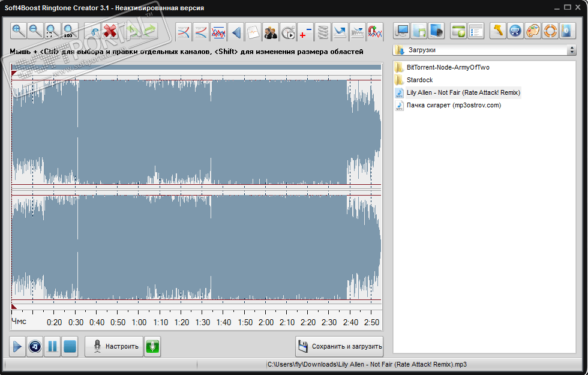Click the file path text in status bar

(367, 365)
